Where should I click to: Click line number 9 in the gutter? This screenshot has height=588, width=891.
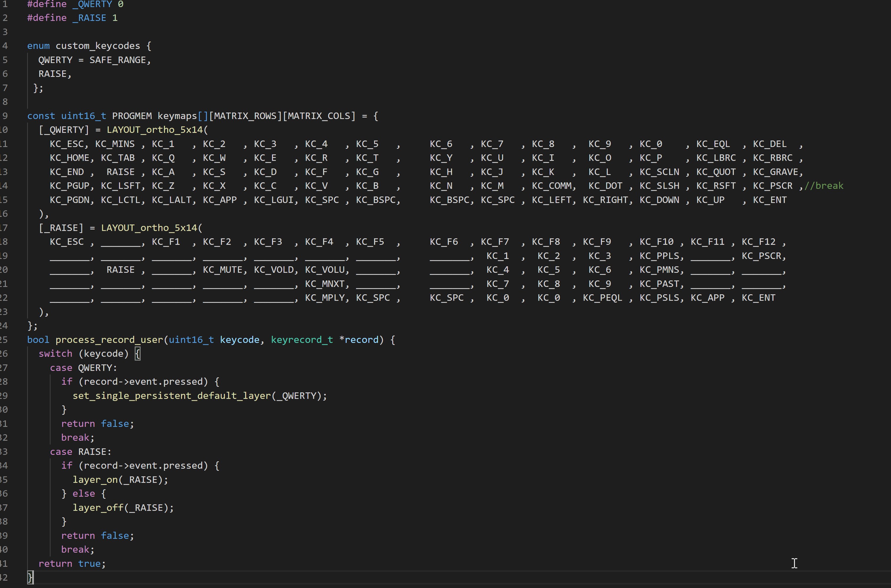pos(5,115)
